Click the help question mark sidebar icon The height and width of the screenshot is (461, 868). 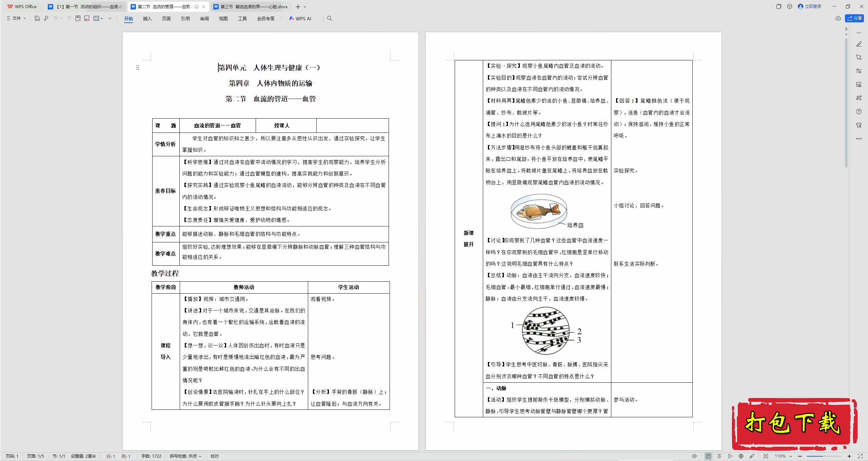pos(859,112)
